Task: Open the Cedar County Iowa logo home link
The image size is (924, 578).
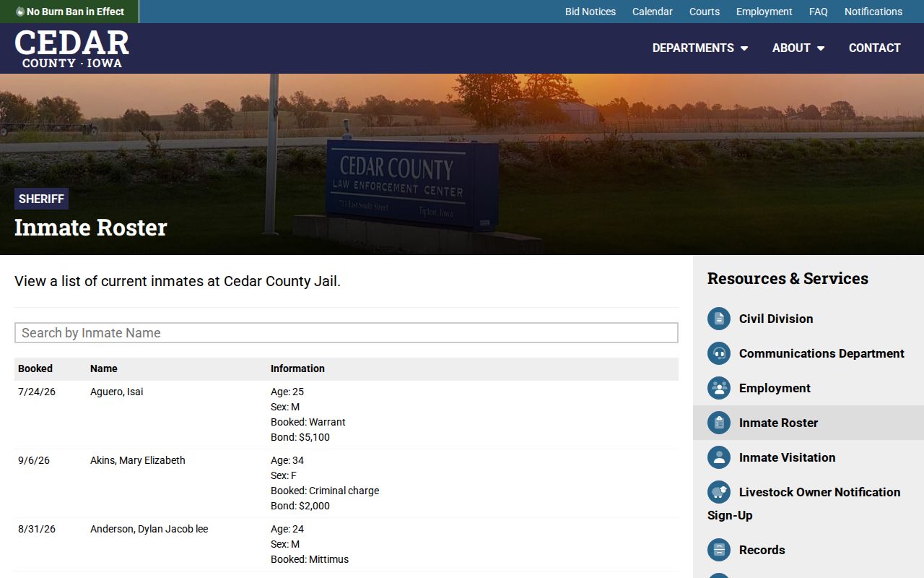Action: pyautogui.click(x=72, y=48)
